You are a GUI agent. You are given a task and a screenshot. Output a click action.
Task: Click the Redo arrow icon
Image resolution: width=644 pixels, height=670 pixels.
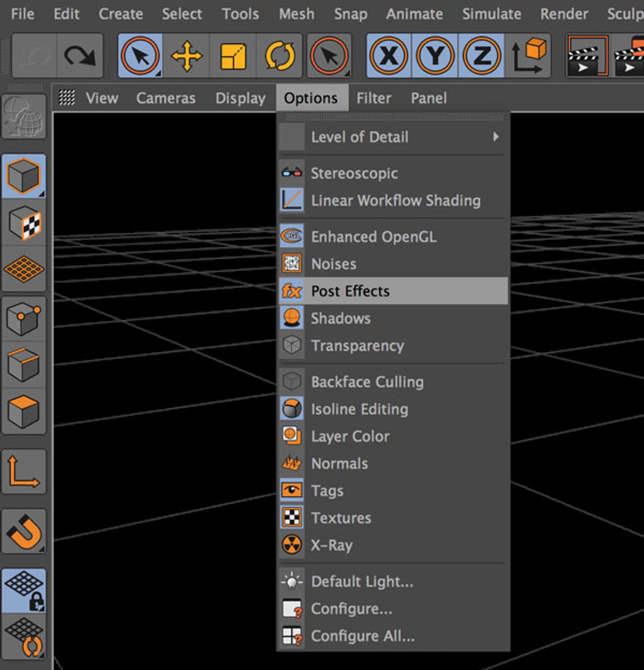click(x=80, y=56)
